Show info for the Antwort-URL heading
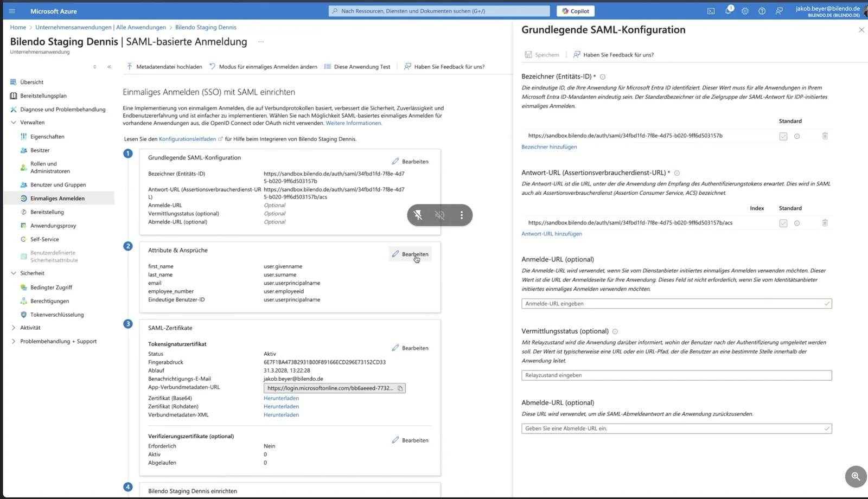This screenshot has width=868, height=499. pos(676,173)
